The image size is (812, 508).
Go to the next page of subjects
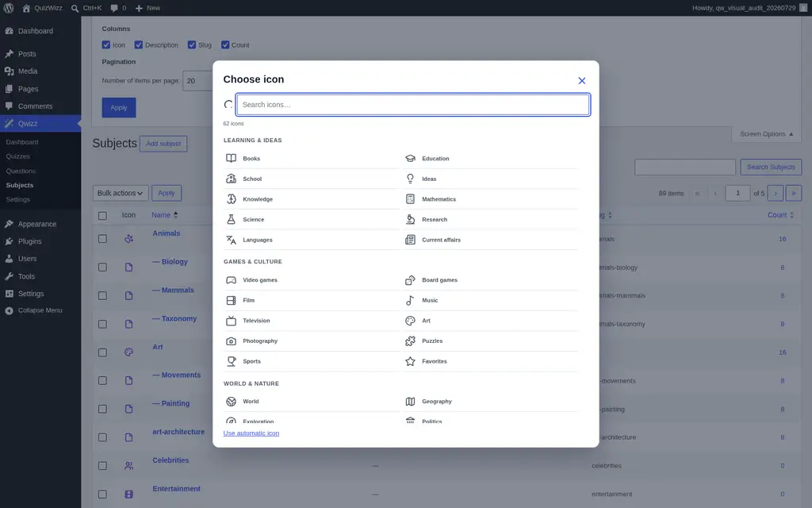click(776, 193)
